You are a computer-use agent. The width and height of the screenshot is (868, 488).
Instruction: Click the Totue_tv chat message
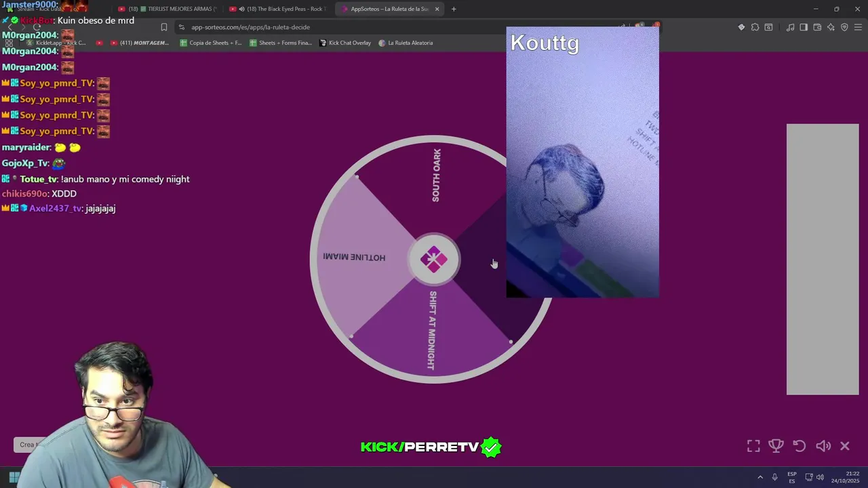point(96,179)
